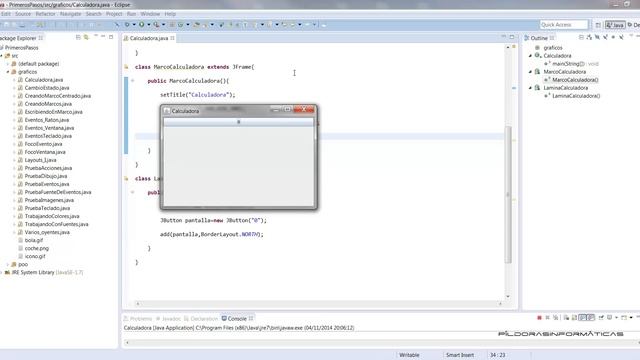This screenshot has height=360, width=640.
Task: Open the Debug dropdown arrow beside the bug icon
Action: (x=134, y=24)
